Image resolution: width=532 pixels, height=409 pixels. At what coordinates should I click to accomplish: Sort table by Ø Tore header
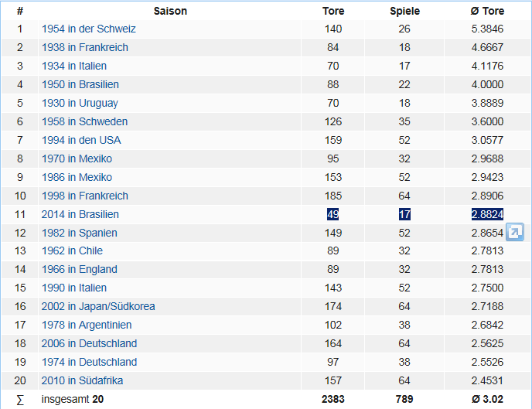pos(487,12)
